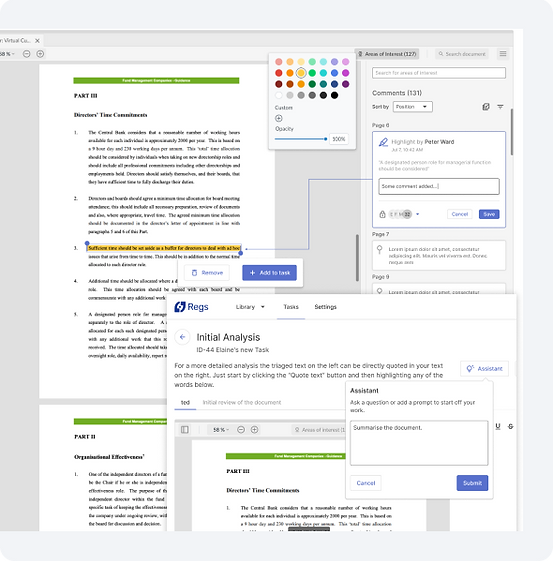Click the Opacity slider handle

coord(326,139)
